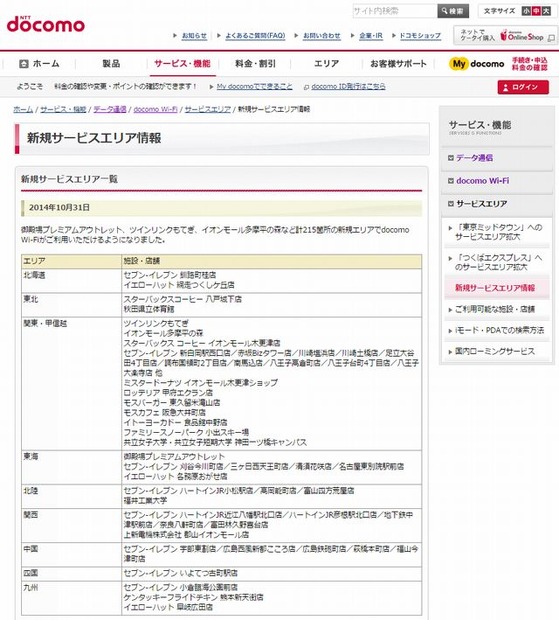Click the site search input field
The image size is (559, 620).
click(x=395, y=11)
